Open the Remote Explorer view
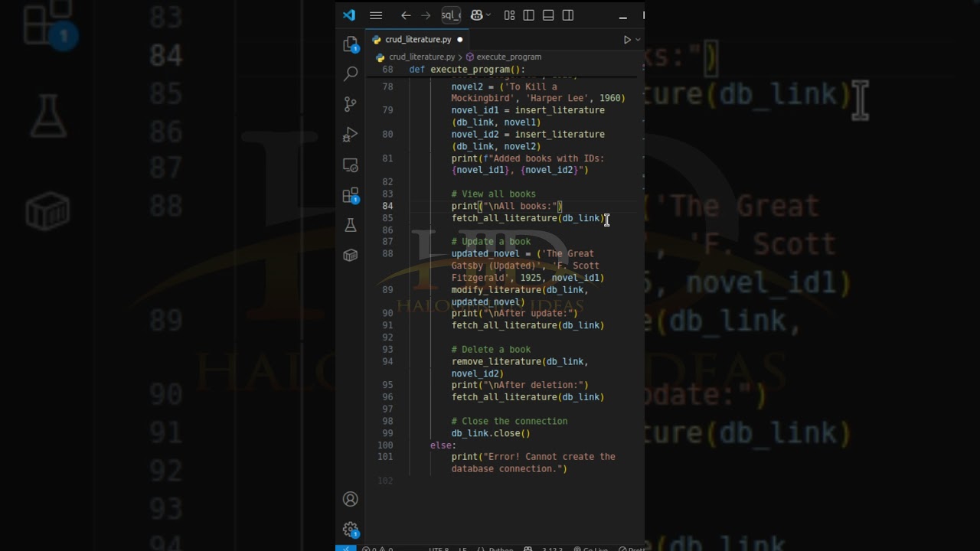This screenshot has height=551, width=980. [x=351, y=165]
